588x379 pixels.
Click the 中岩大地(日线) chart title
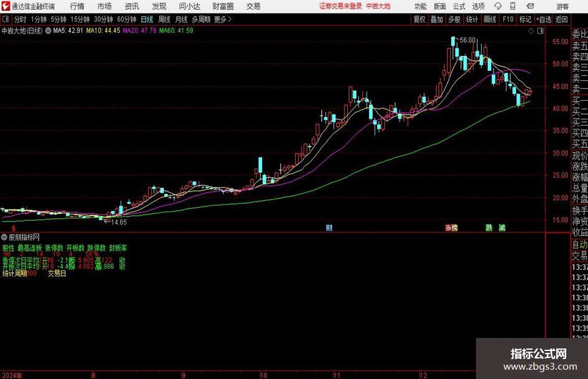point(22,30)
